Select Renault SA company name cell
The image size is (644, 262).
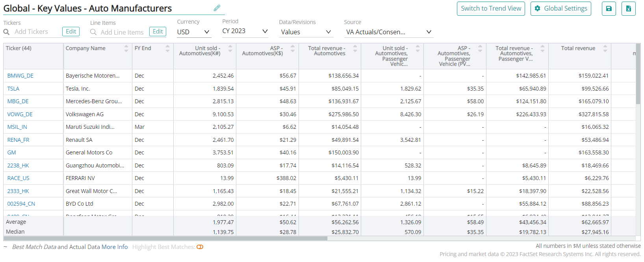[98, 140]
